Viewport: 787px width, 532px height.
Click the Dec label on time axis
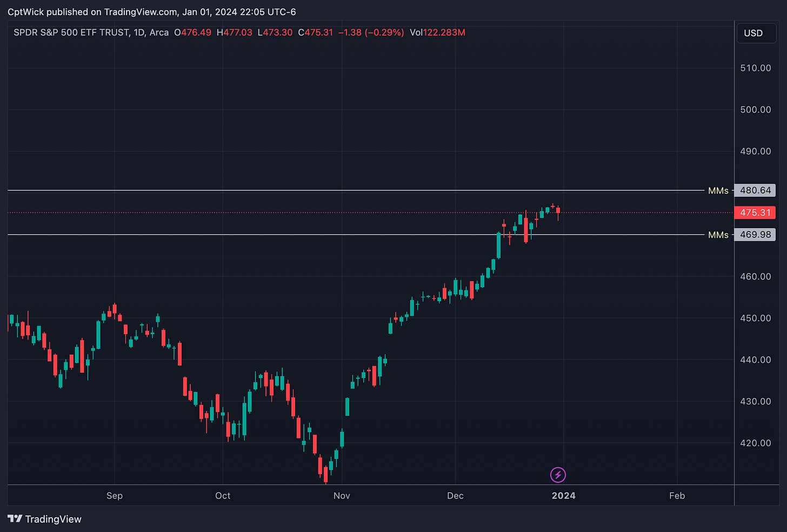pos(456,496)
